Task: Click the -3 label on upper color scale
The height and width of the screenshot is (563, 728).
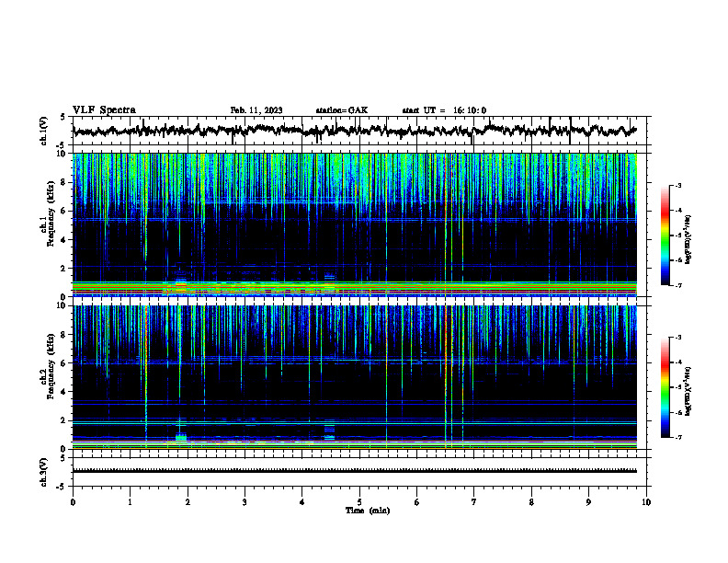Action: point(677,185)
